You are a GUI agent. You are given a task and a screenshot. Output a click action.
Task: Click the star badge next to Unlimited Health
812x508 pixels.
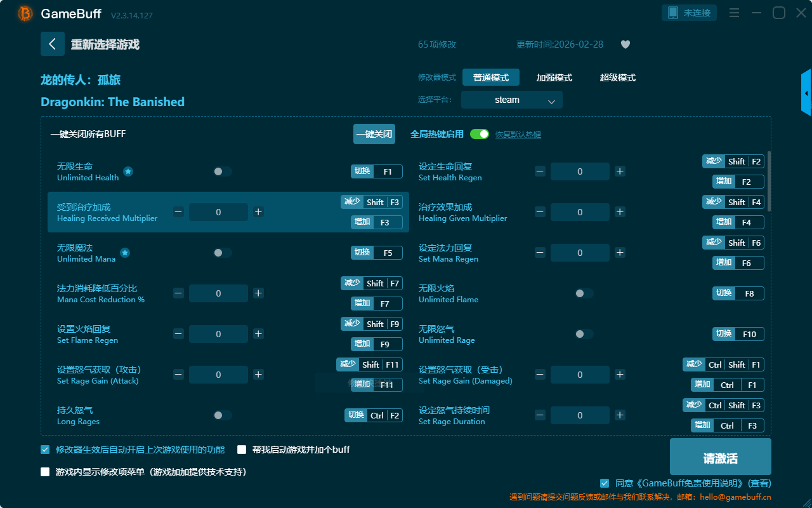click(x=128, y=171)
